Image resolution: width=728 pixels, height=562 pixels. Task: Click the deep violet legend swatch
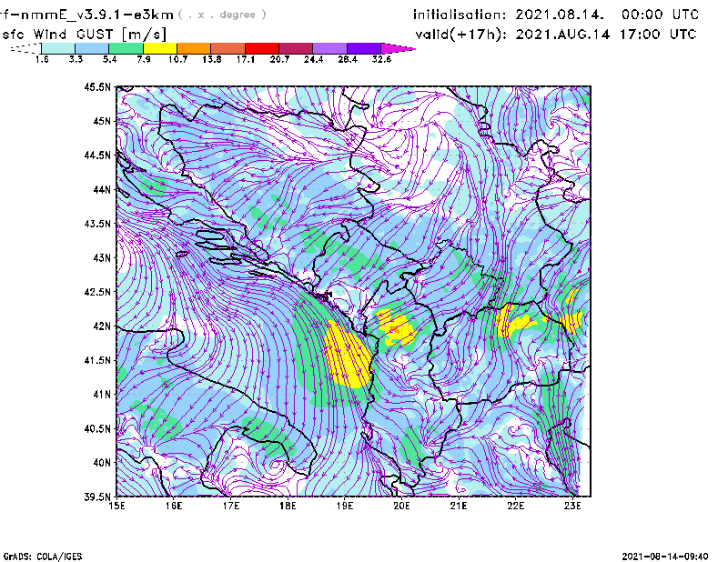coord(363,48)
